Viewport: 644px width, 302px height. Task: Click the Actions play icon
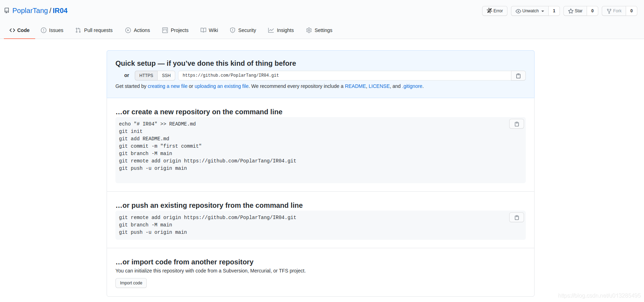click(128, 30)
